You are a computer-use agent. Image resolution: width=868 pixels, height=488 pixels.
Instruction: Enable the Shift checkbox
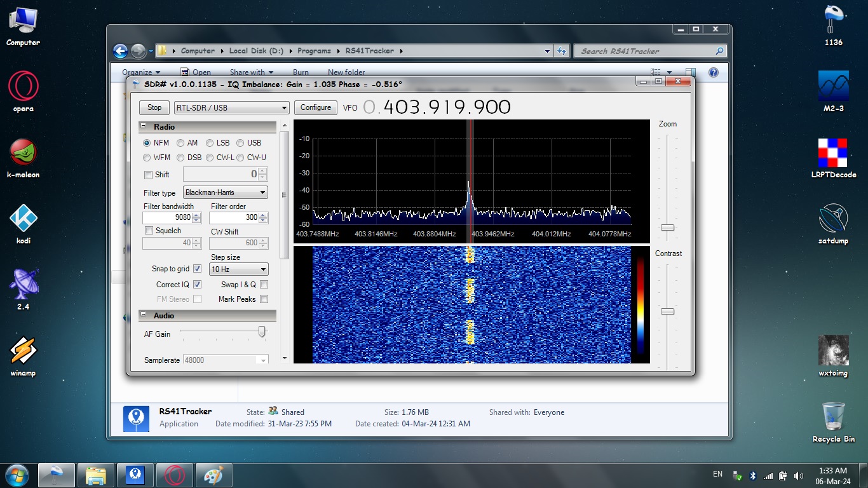tap(148, 175)
